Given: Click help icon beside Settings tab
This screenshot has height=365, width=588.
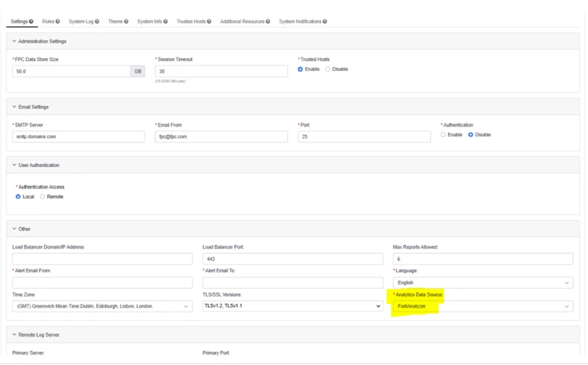Looking at the screenshot, I should click(31, 22).
